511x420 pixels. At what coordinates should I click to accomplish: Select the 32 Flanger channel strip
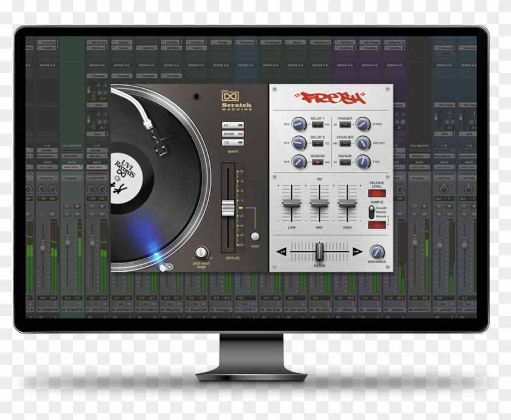(220, 309)
